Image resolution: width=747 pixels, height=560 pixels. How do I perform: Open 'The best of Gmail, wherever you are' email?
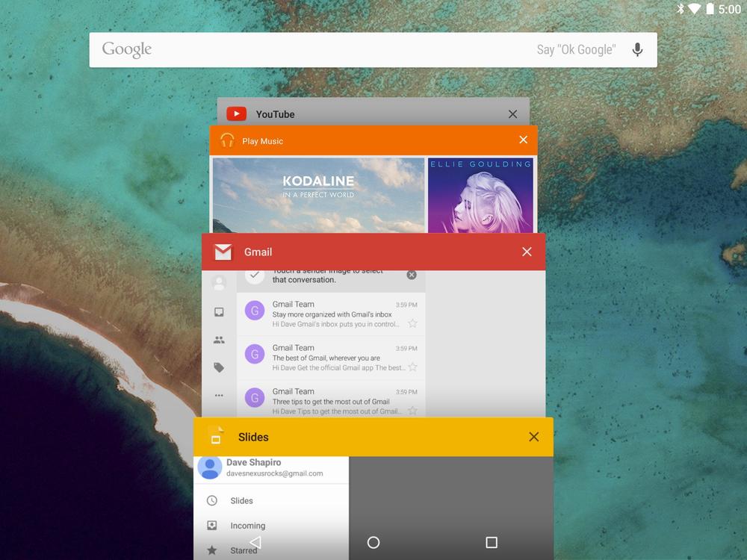point(331,358)
